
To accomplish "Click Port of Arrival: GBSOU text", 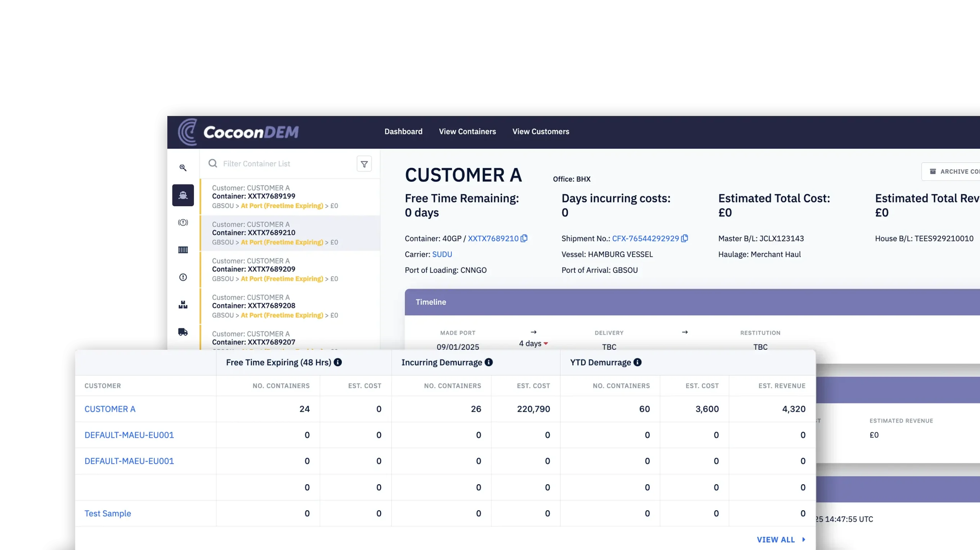I will (599, 270).
